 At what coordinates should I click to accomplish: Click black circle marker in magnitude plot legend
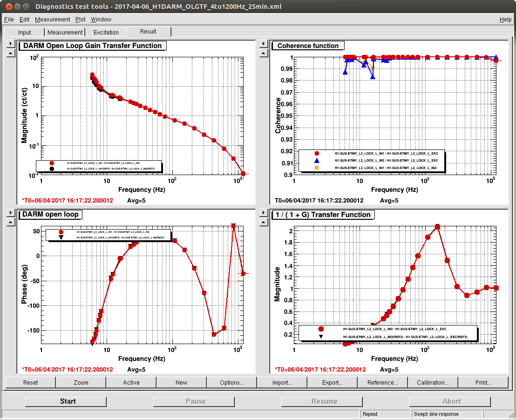point(52,169)
